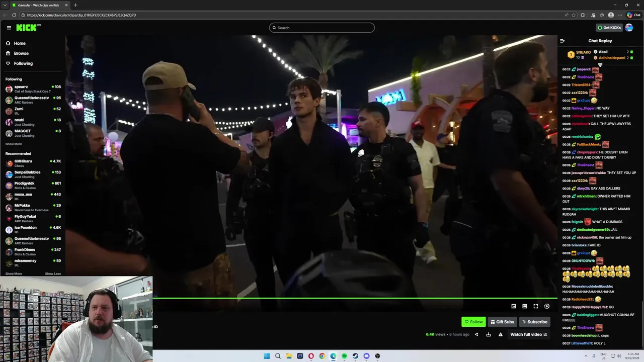Show hidden system tray icons
The image size is (644, 362).
click(586, 356)
